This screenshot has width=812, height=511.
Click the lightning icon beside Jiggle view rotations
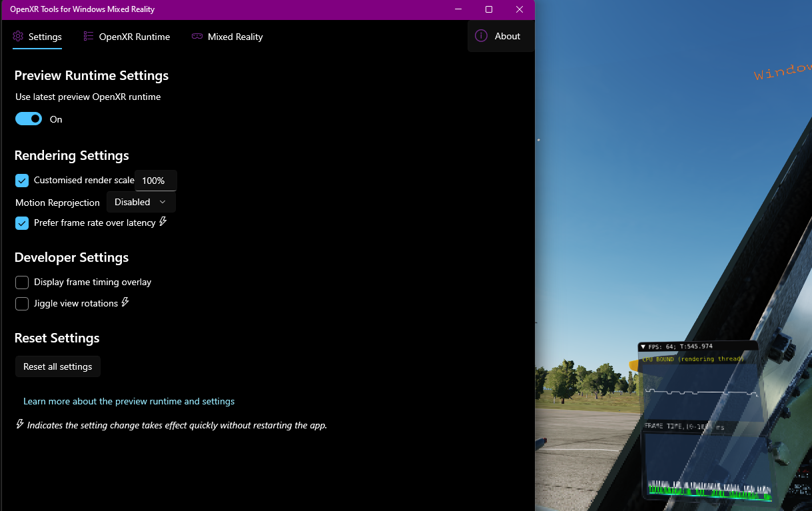coord(125,302)
